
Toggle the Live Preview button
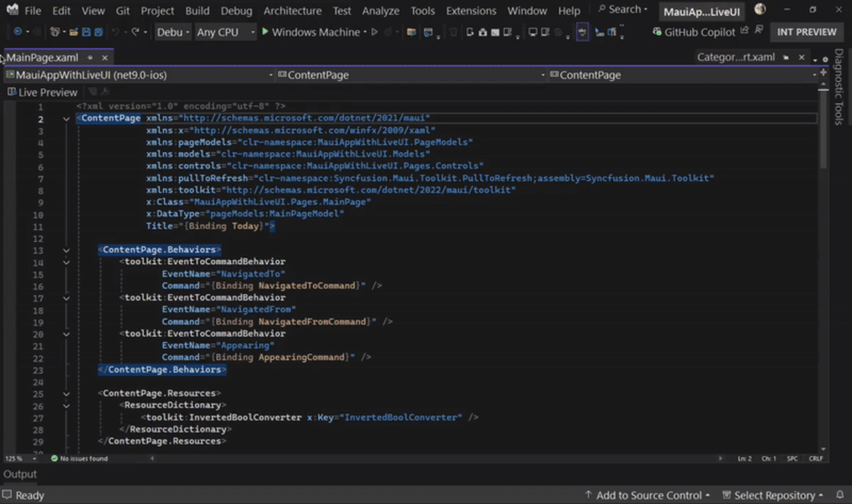42,92
